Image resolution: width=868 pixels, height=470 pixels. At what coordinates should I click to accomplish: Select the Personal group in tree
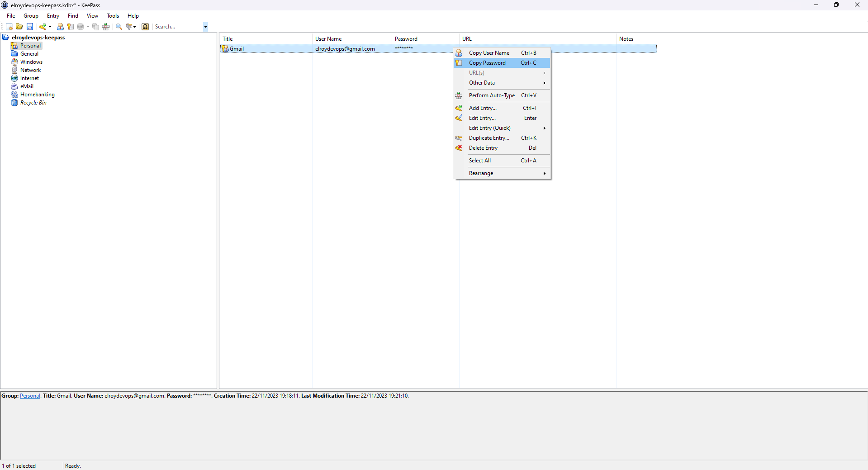[x=30, y=46]
